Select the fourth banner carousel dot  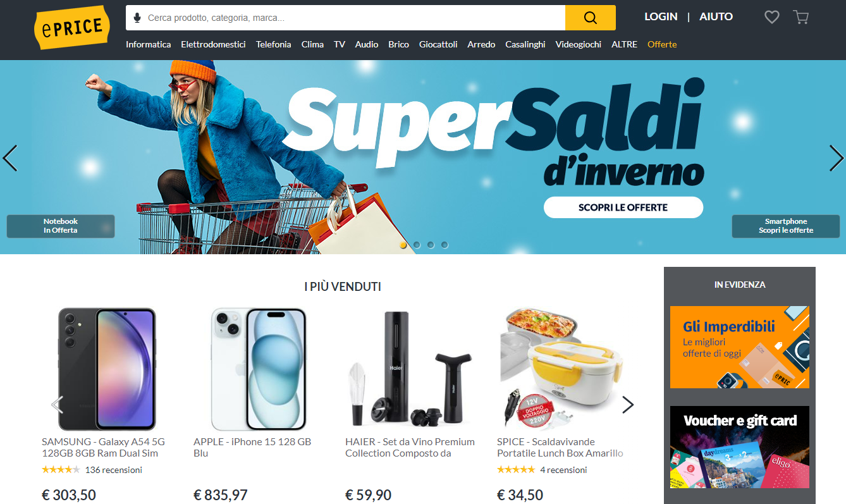pos(444,245)
